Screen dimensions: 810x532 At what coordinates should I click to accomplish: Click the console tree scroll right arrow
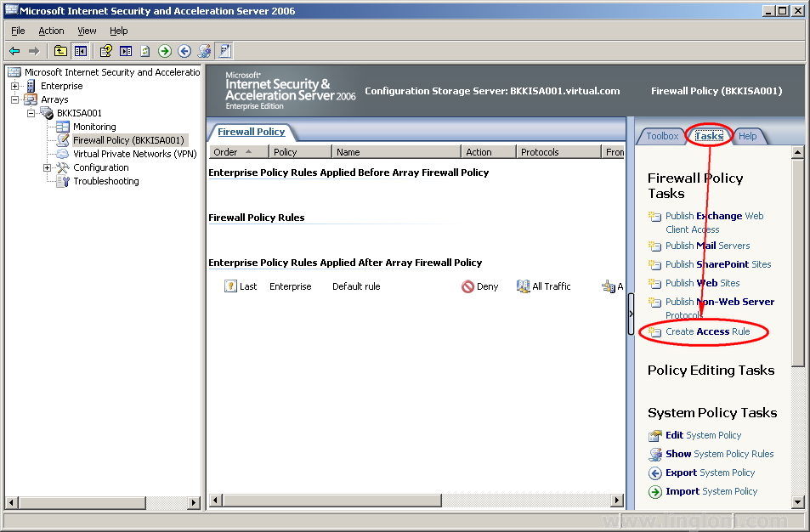click(x=194, y=502)
